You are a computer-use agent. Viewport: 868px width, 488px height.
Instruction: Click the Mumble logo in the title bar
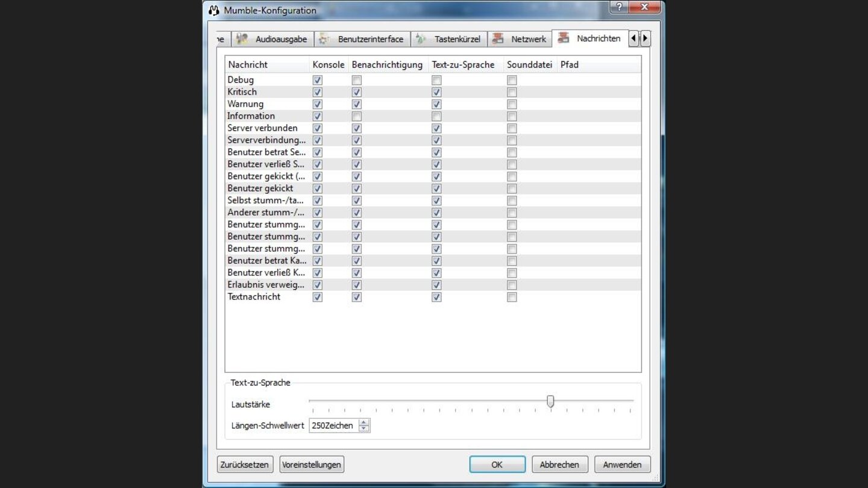(x=213, y=10)
